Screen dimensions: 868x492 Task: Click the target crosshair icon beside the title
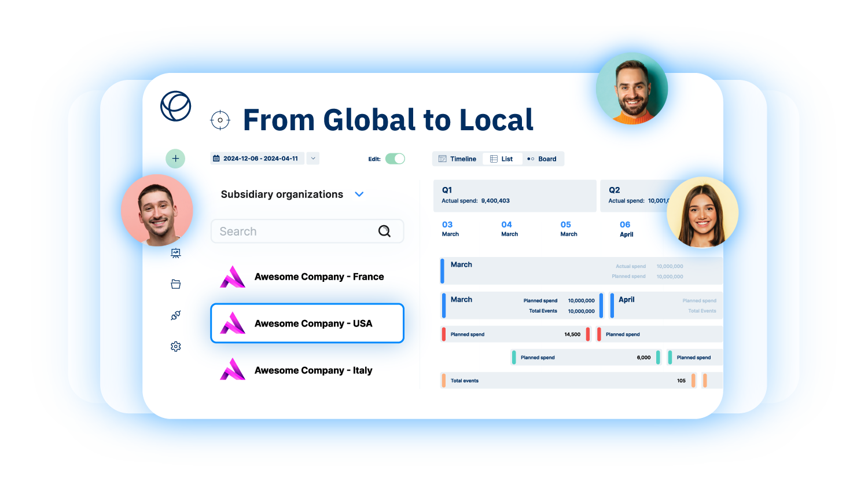click(220, 120)
